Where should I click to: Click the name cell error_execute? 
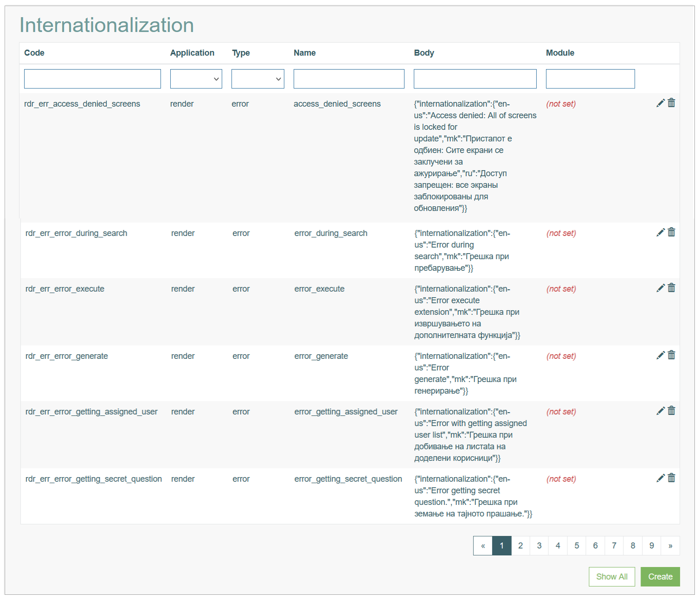[x=320, y=289]
